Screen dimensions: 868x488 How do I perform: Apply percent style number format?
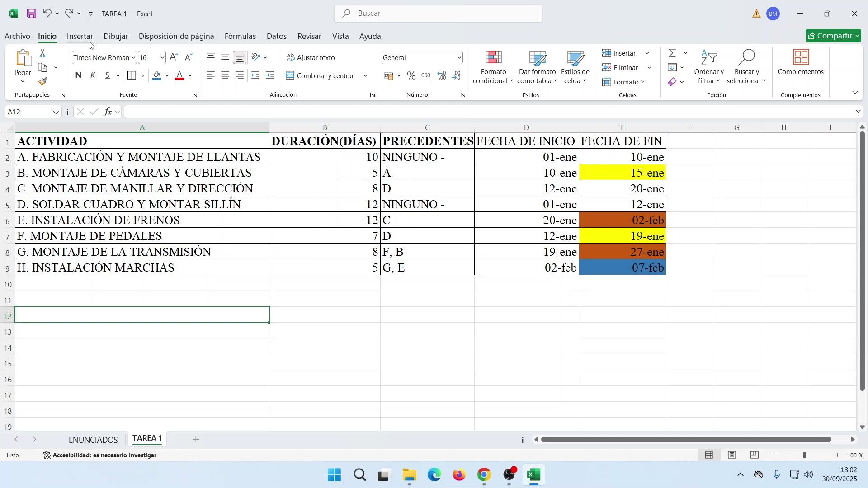point(411,76)
